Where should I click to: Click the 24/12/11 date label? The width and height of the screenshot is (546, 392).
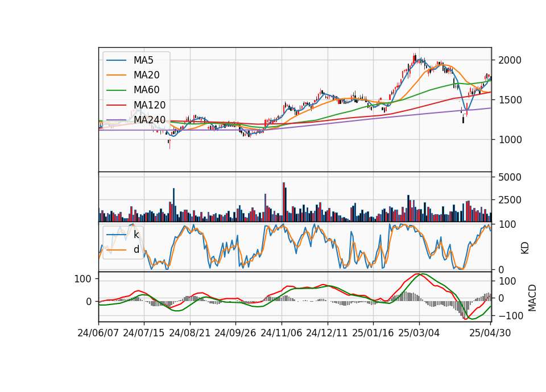tap(327, 333)
